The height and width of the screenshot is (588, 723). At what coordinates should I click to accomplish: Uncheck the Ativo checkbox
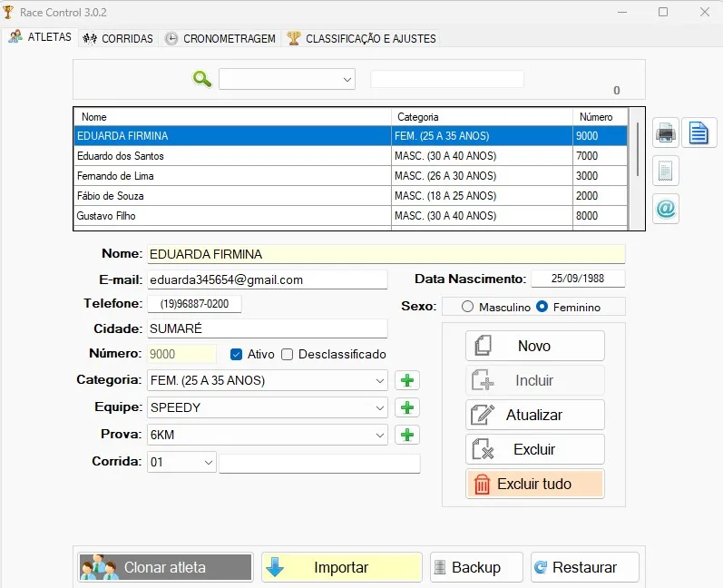tap(237, 355)
